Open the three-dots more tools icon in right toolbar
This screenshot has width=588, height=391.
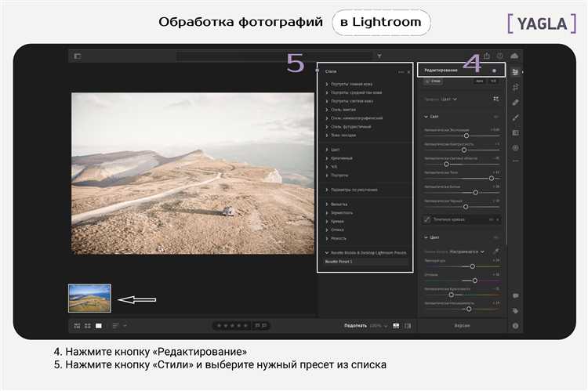click(x=516, y=161)
